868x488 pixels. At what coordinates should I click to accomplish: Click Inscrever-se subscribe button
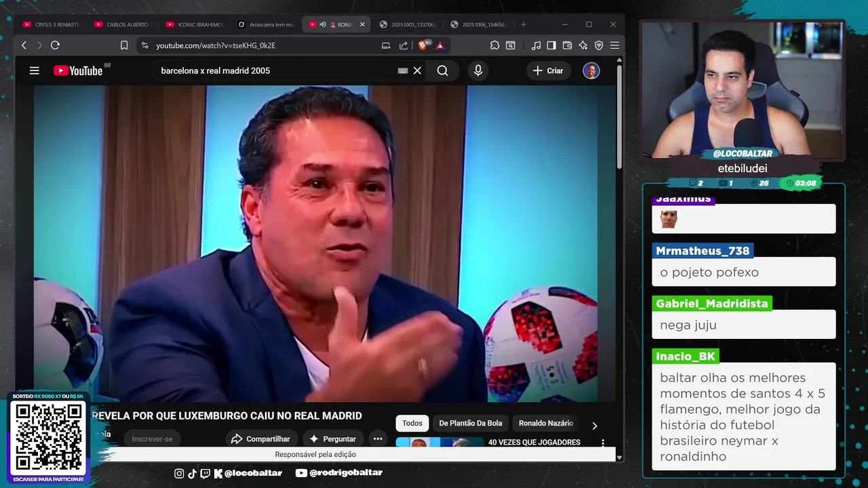152,439
